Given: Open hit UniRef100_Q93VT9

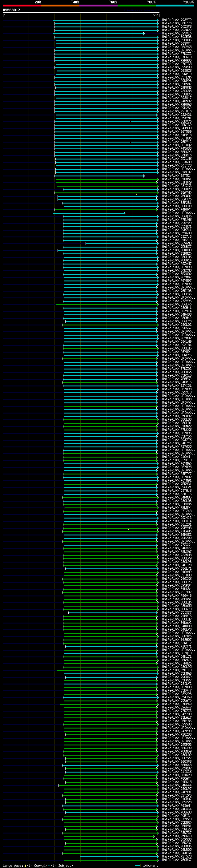Looking at the screenshot, I should pyautogui.click(x=176, y=20).
